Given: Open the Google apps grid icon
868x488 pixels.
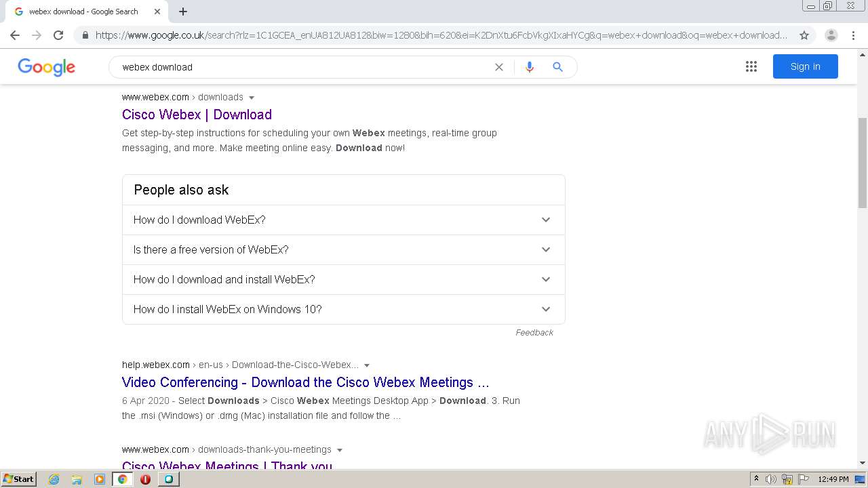Looking at the screenshot, I should coord(751,66).
